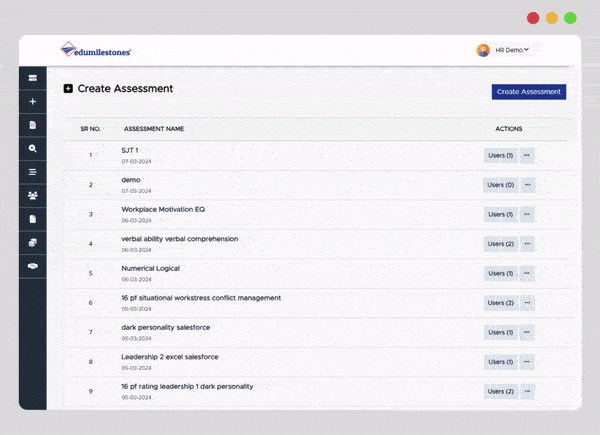Expand more options for the demo assessment
The image size is (600, 435).
point(527,185)
